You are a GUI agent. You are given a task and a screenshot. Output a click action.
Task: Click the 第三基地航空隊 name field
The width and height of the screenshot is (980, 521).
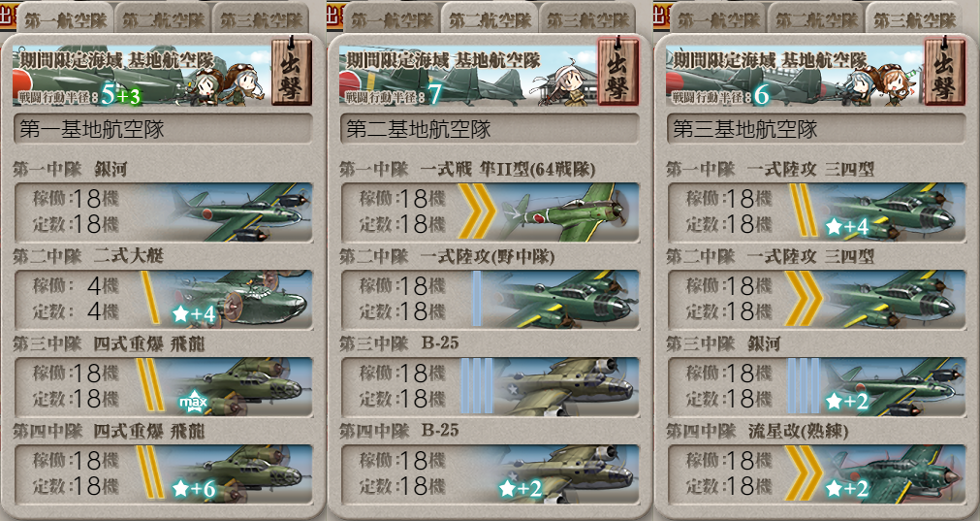click(816, 129)
